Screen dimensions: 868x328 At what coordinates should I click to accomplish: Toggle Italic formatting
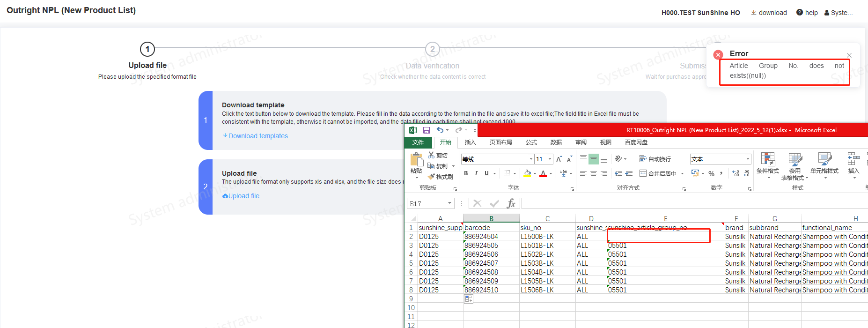click(476, 173)
